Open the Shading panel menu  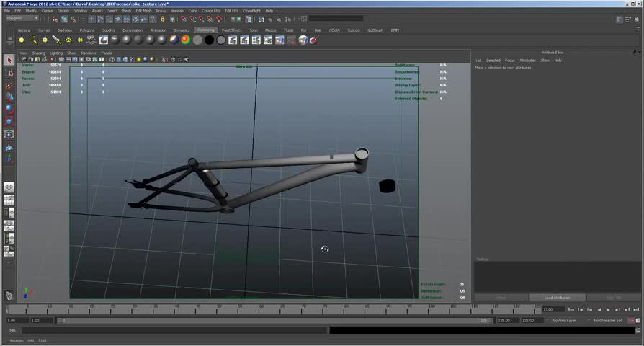point(38,53)
